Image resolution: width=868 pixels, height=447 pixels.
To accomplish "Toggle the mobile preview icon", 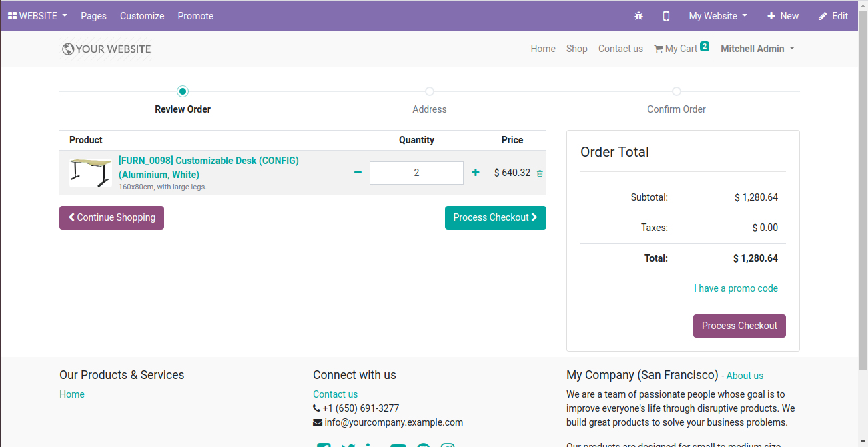I will [666, 16].
